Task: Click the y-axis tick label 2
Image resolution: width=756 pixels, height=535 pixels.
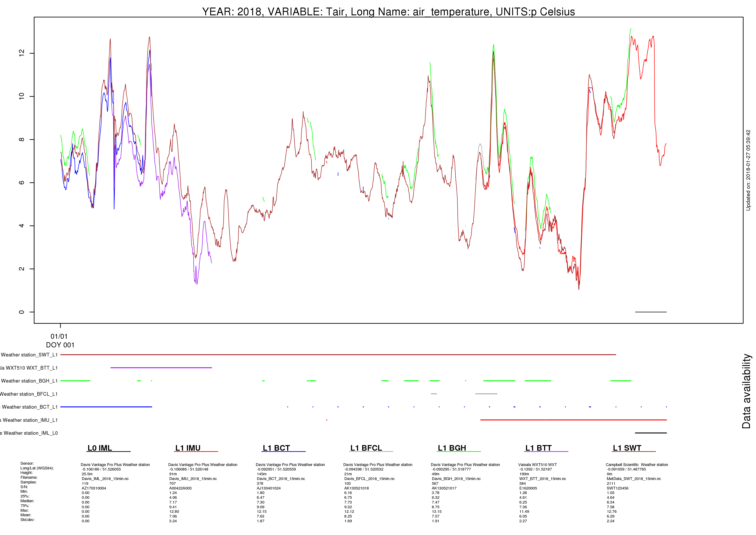Action: pos(22,269)
